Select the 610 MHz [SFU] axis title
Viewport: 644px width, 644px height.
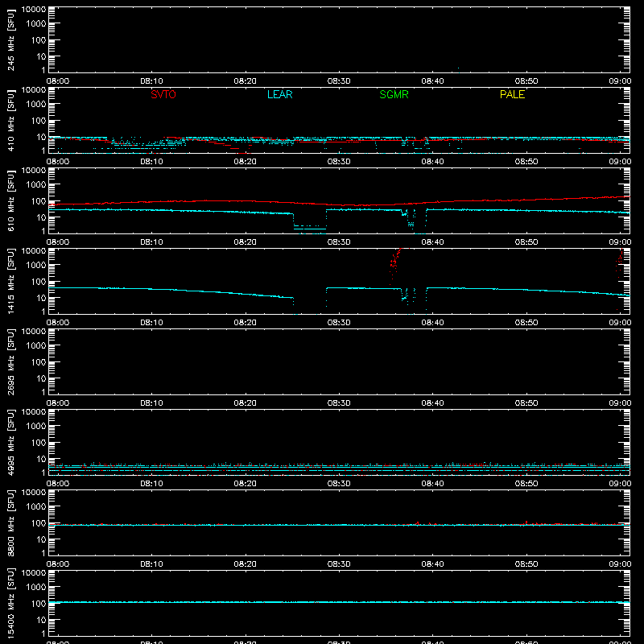click(10, 200)
